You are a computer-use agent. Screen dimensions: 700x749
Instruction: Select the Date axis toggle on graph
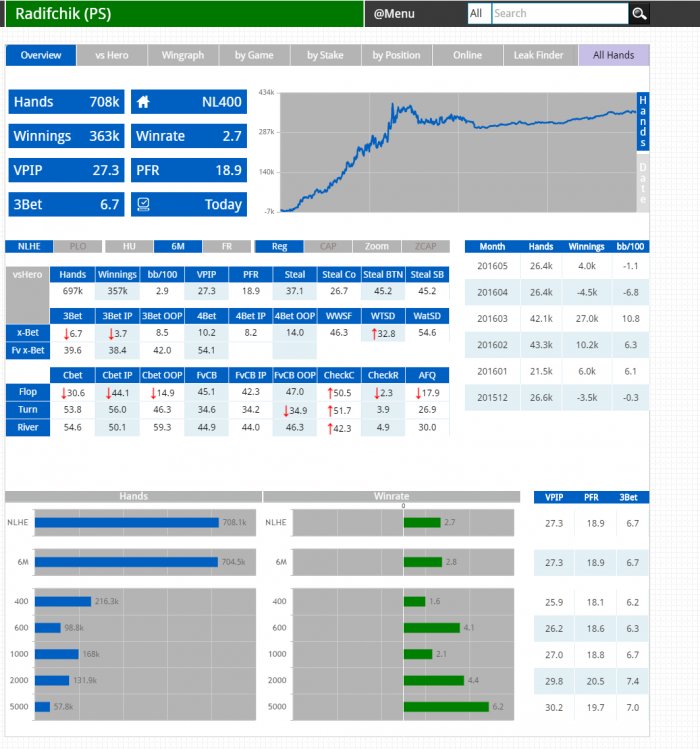tap(643, 182)
